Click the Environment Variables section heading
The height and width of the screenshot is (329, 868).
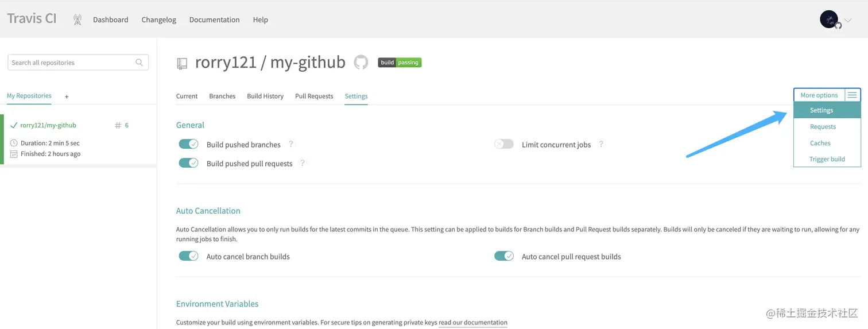218,304
